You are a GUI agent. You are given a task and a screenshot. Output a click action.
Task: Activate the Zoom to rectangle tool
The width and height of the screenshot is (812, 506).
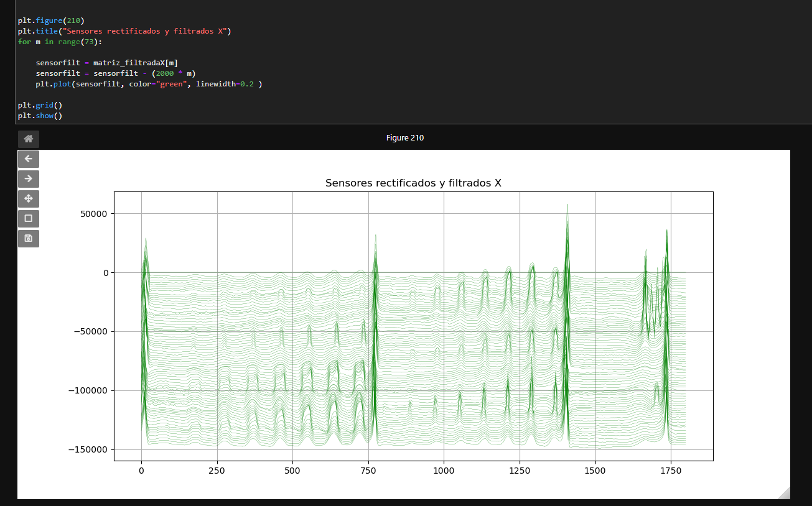pos(28,219)
